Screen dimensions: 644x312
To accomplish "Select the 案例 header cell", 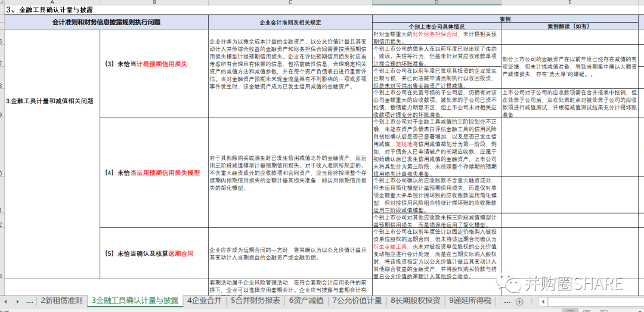I will (505, 19).
